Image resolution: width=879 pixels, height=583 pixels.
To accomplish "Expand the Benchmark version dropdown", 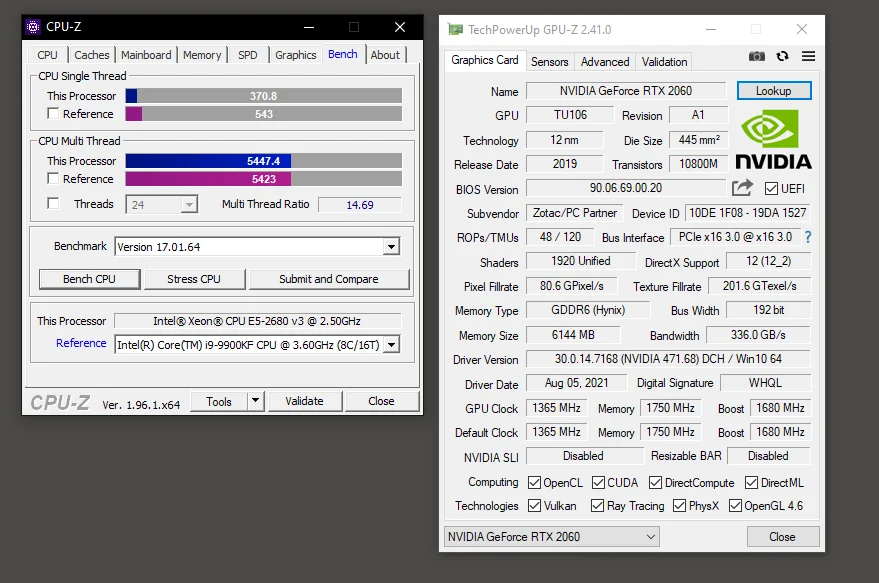I will 391,247.
